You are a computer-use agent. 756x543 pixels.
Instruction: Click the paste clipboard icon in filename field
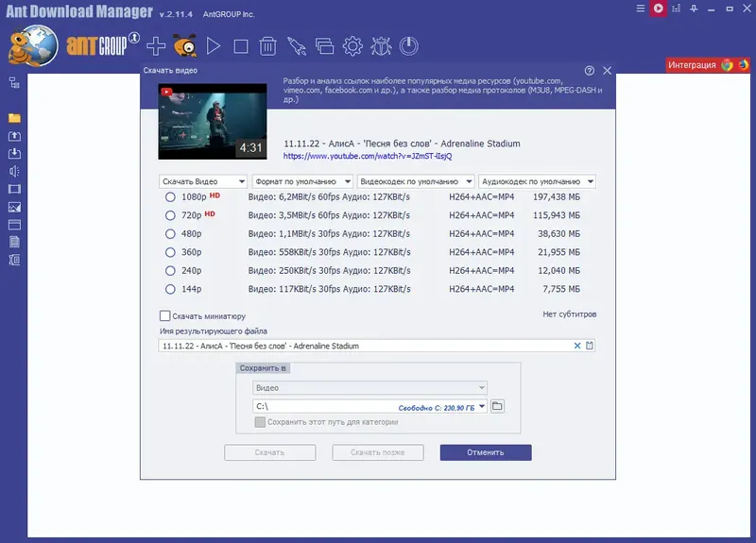tap(589, 346)
